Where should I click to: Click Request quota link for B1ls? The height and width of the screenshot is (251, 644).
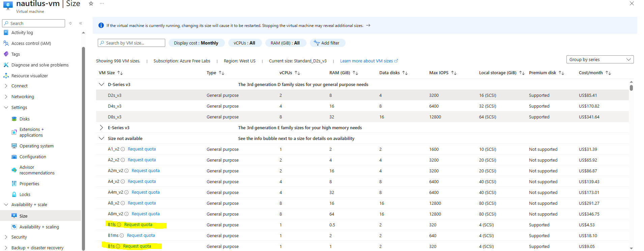(138, 225)
